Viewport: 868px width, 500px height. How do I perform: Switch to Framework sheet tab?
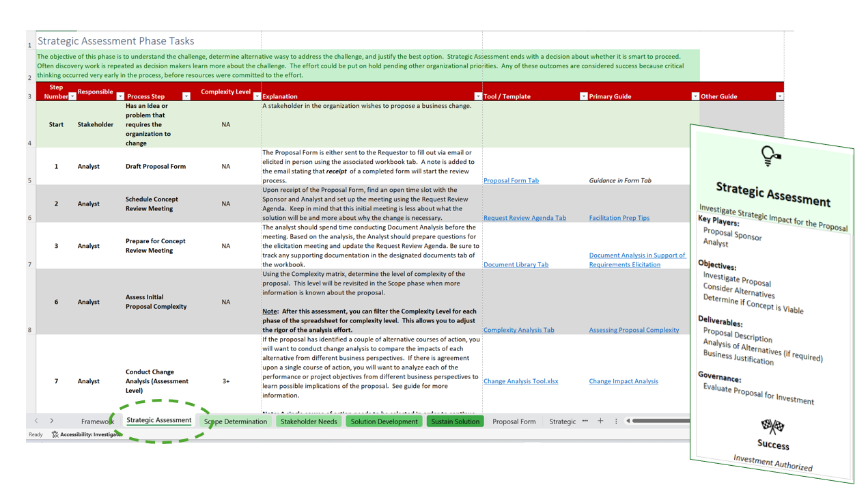97,421
